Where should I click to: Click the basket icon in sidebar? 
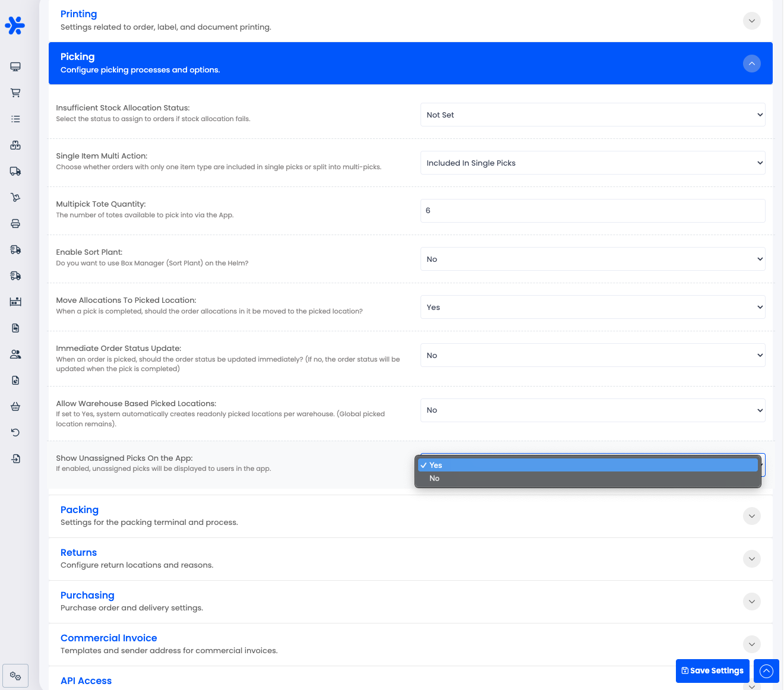(15, 406)
